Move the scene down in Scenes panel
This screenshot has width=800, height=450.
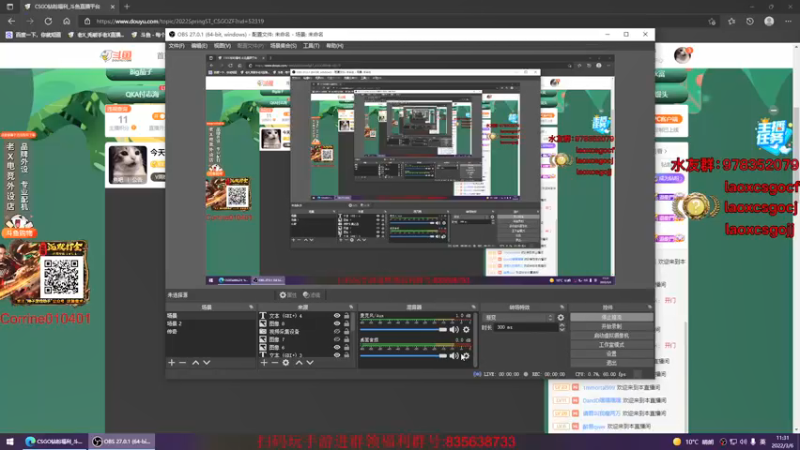[x=207, y=362]
